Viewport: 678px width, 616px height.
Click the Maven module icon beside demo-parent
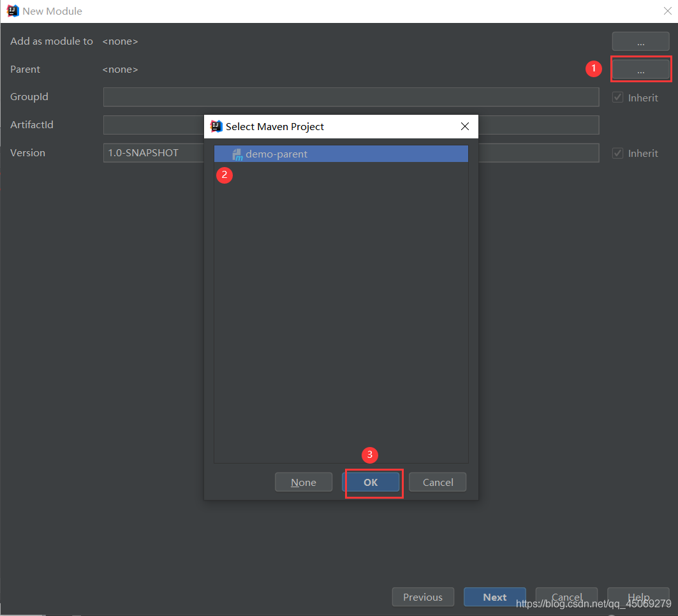[237, 154]
